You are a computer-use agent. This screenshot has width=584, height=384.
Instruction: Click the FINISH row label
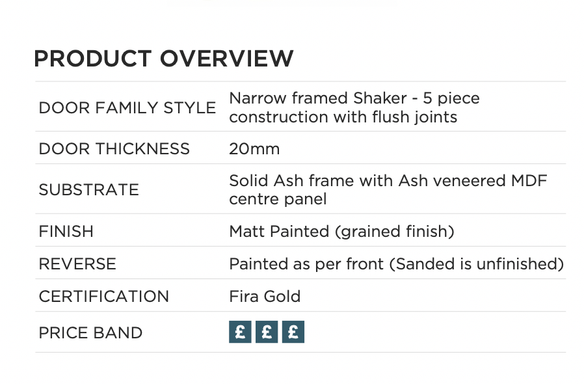click(x=66, y=231)
